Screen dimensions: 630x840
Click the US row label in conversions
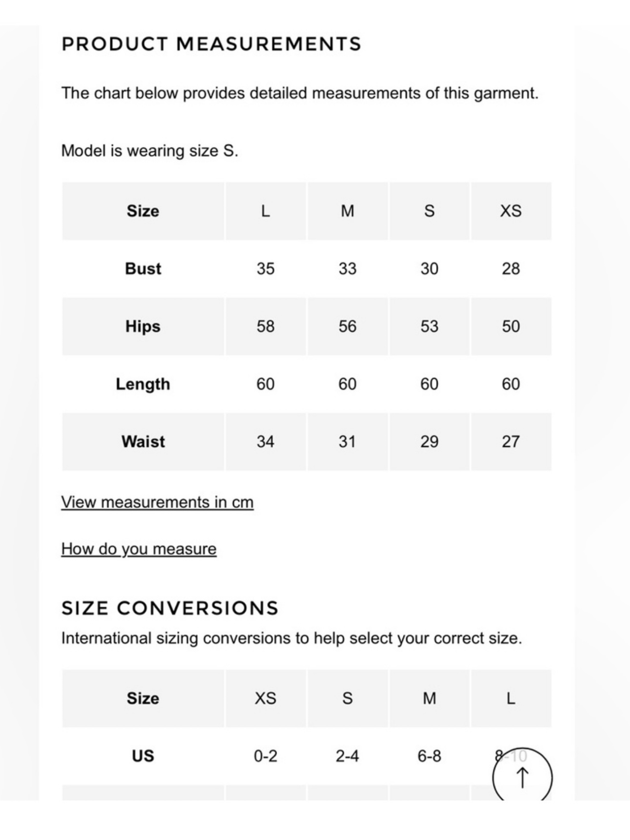click(143, 756)
